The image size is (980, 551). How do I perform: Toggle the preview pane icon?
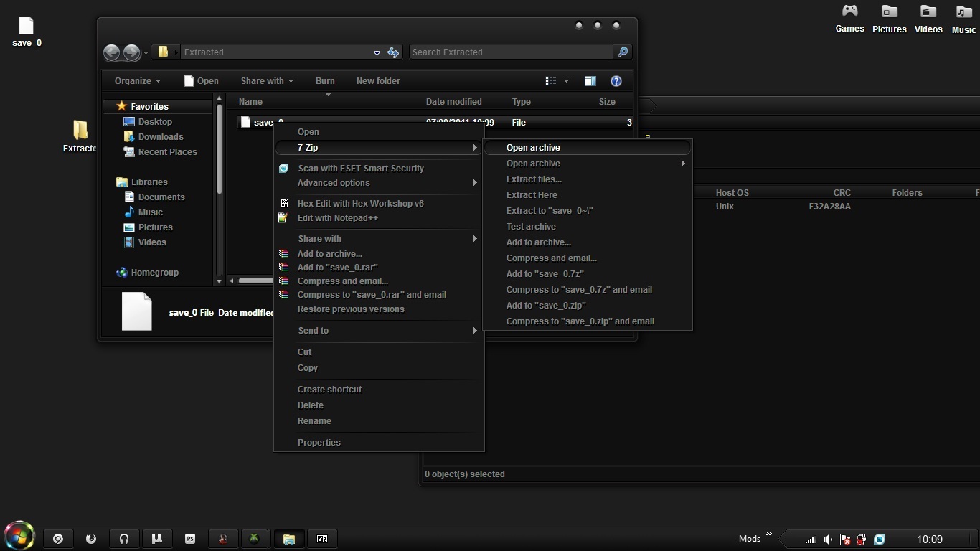590,81
